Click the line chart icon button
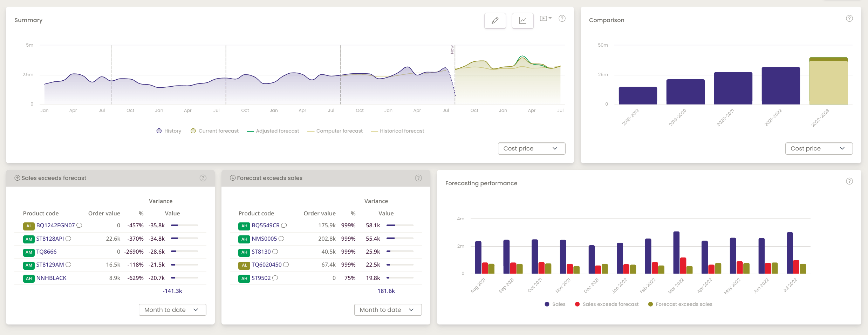Image resolution: width=868 pixels, height=335 pixels. click(522, 21)
